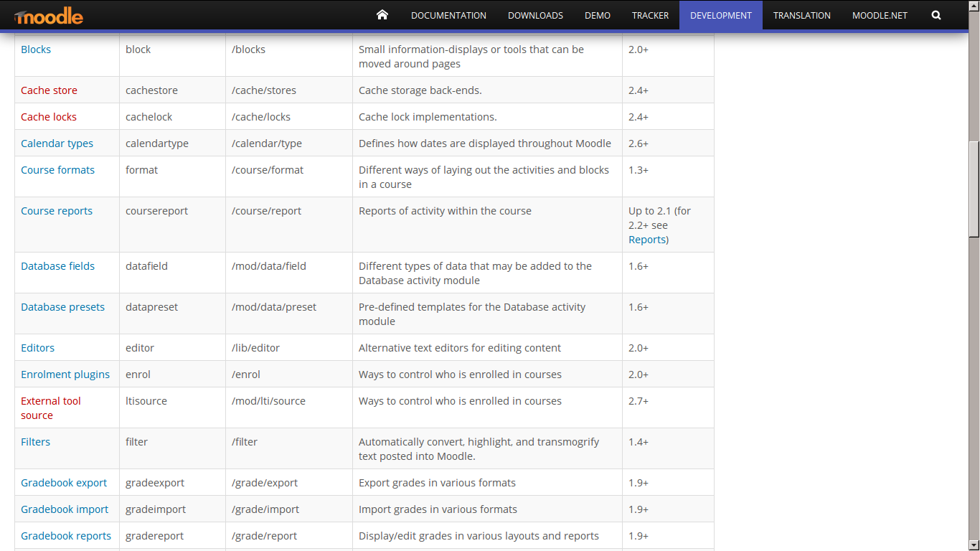This screenshot has width=980, height=551.
Task: Follow the Cache store link
Action: tap(49, 90)
